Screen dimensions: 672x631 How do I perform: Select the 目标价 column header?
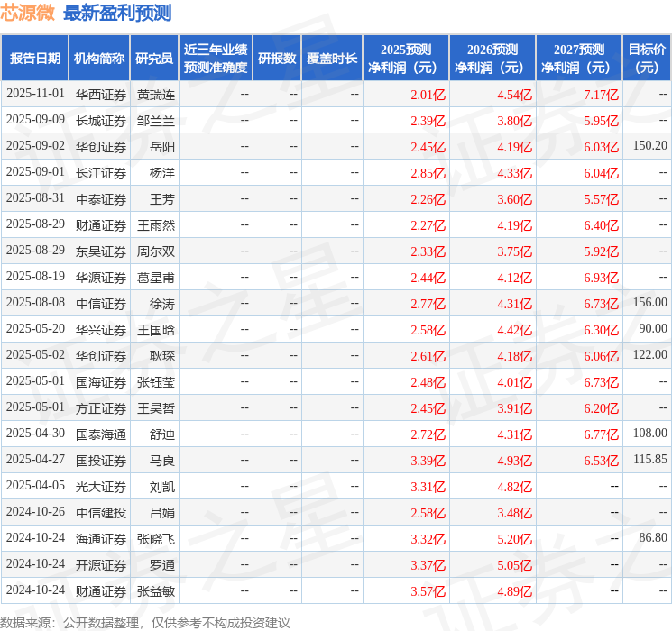(647, 59)
